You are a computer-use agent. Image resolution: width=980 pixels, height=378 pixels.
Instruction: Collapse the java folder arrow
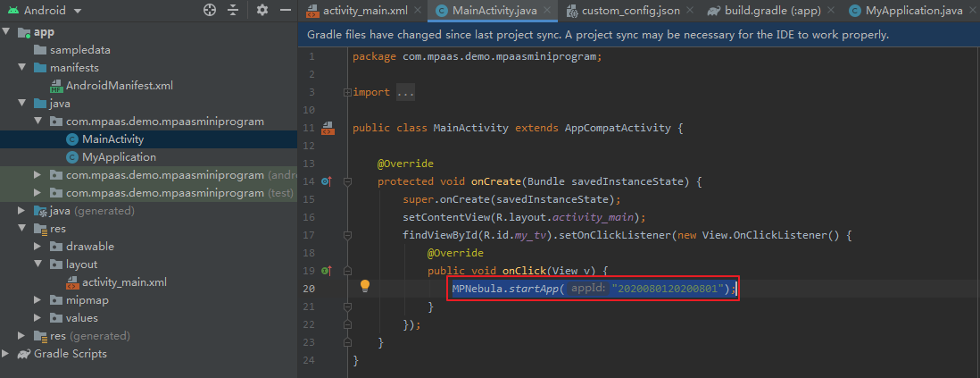point(22,104)
